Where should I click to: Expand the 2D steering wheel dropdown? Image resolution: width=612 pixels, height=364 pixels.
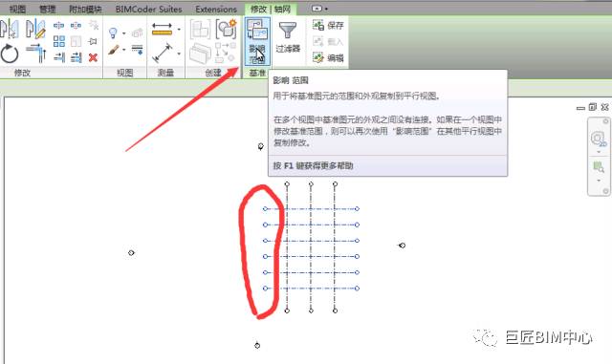coord(599,152)
